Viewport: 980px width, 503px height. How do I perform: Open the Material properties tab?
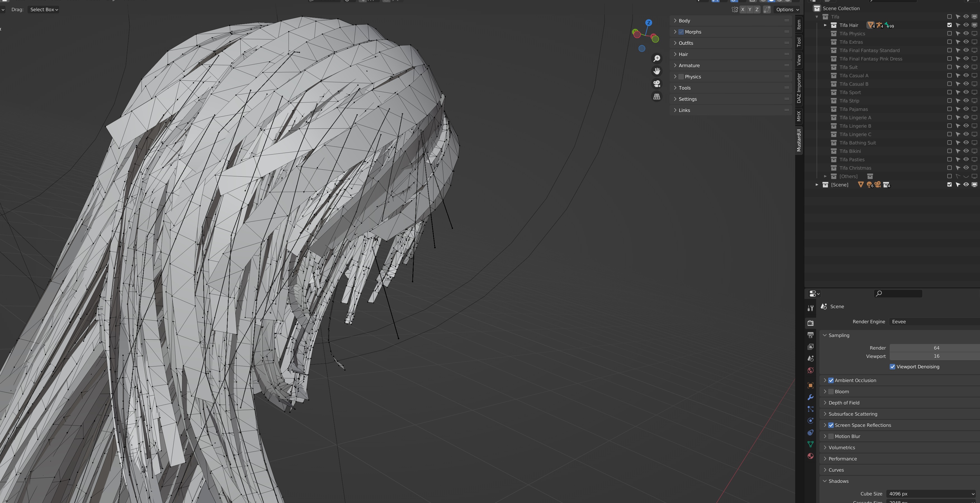[810, 456]
